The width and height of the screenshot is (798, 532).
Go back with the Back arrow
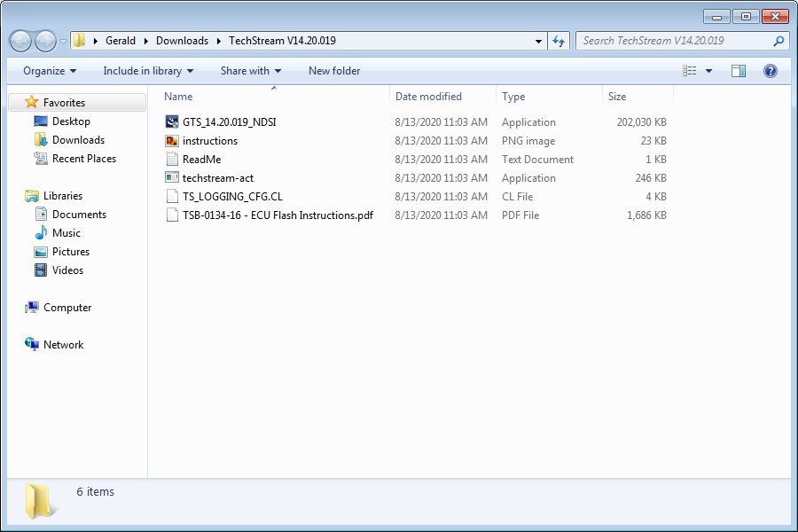click(x=21, y=41)
